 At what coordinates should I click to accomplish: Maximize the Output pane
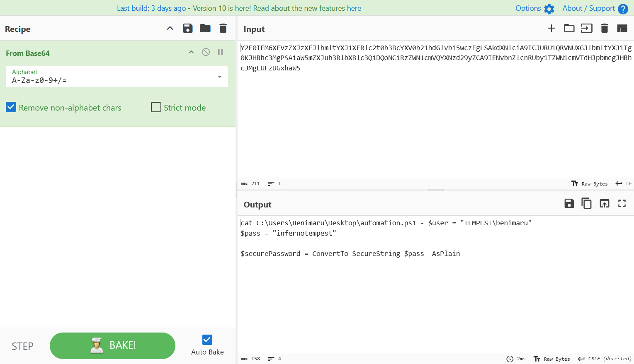(x=622, y=203)
